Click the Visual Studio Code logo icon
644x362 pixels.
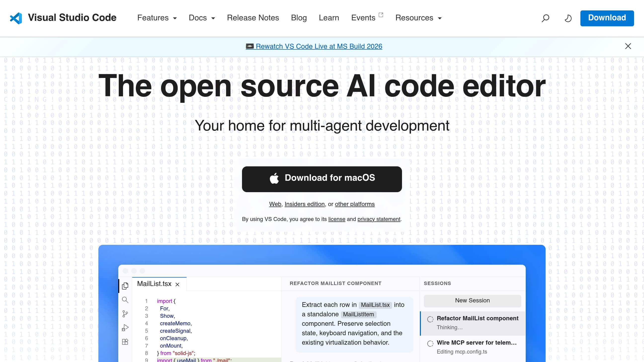point(16,18)
